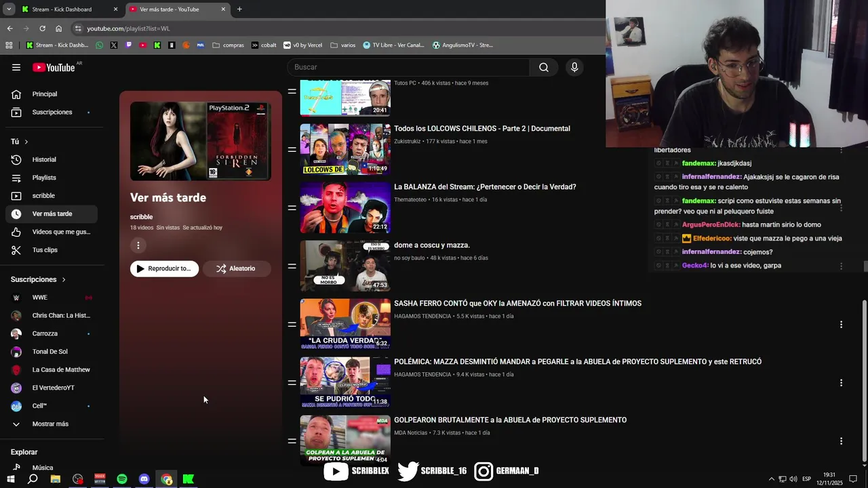Viewport: 868px width, 488px height.
Task: Click the search magnifier button
Action: pyautogui.click(x=544, y=67)
